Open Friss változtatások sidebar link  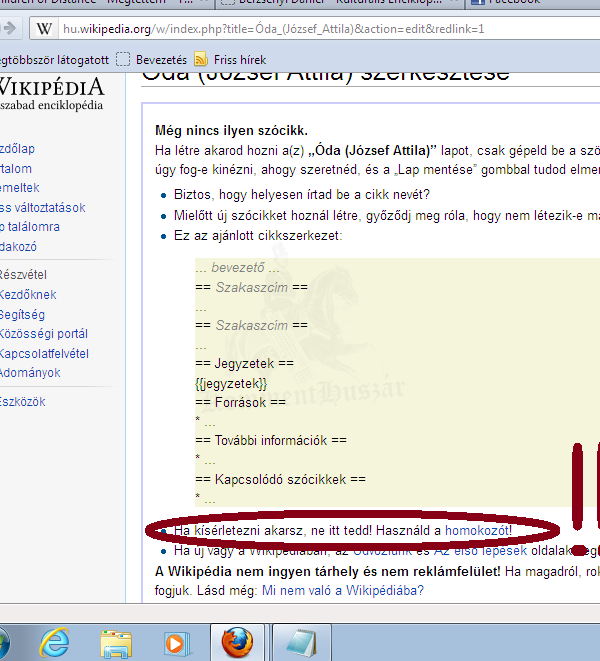(x=43, y=207)
